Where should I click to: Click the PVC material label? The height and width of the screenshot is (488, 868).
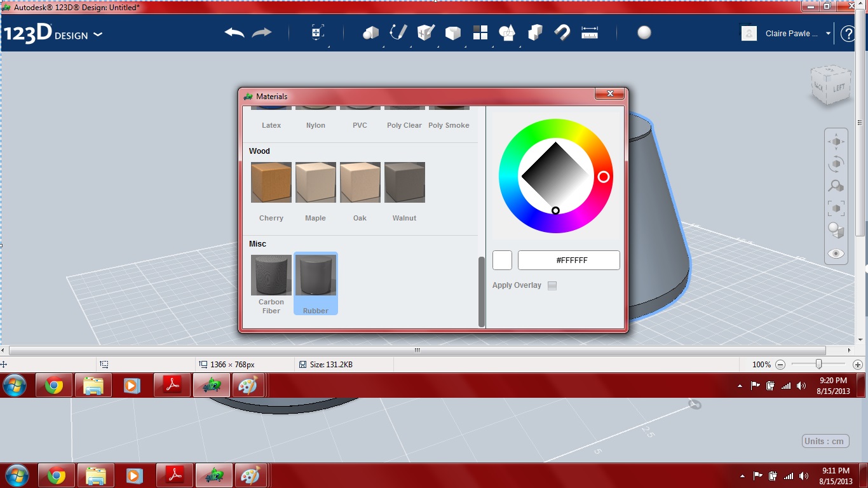[x=360, y=126]
